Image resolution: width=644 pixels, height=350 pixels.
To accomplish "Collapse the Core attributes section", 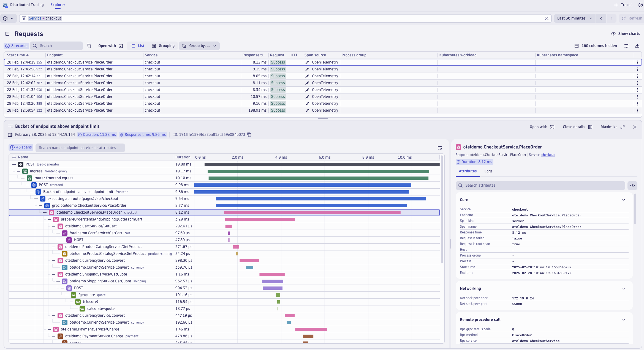I will point(623,200).
